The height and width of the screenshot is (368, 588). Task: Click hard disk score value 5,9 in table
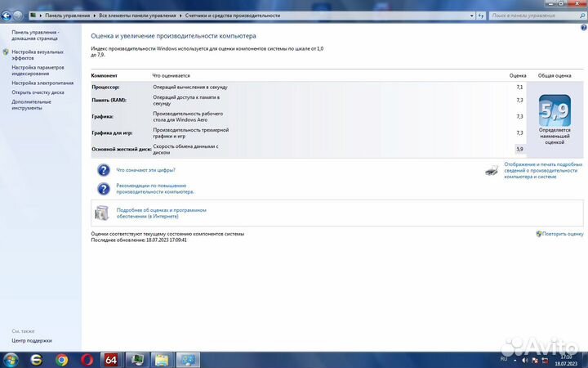pos(519,149)
